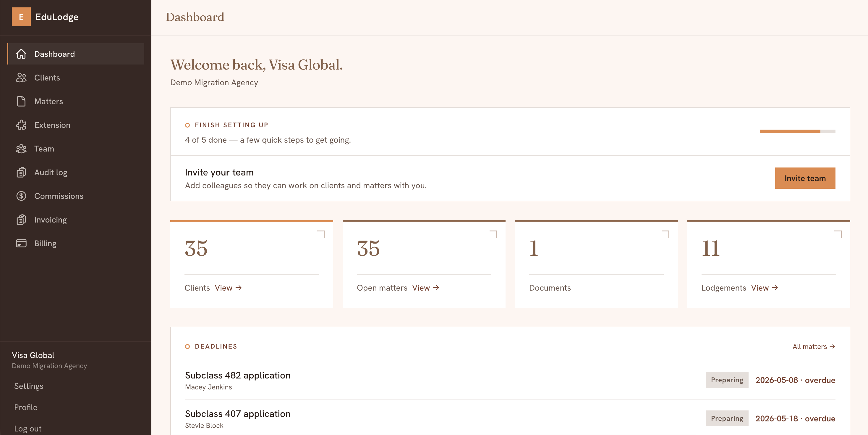The image size is (868, 435).
Task: Click the 11 lodgements count
Action: click(710, 249)
